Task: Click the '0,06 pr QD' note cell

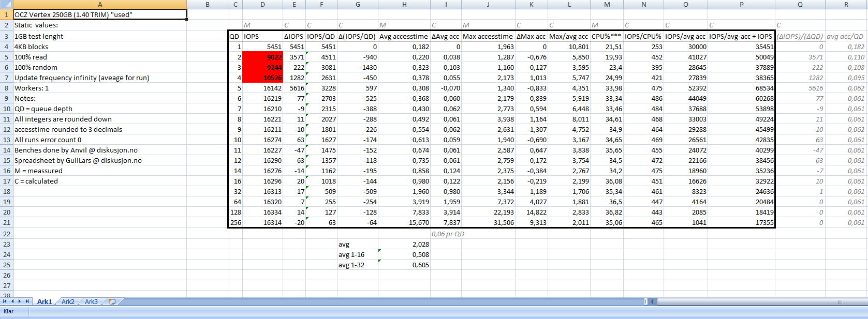Action: point(448,234)
